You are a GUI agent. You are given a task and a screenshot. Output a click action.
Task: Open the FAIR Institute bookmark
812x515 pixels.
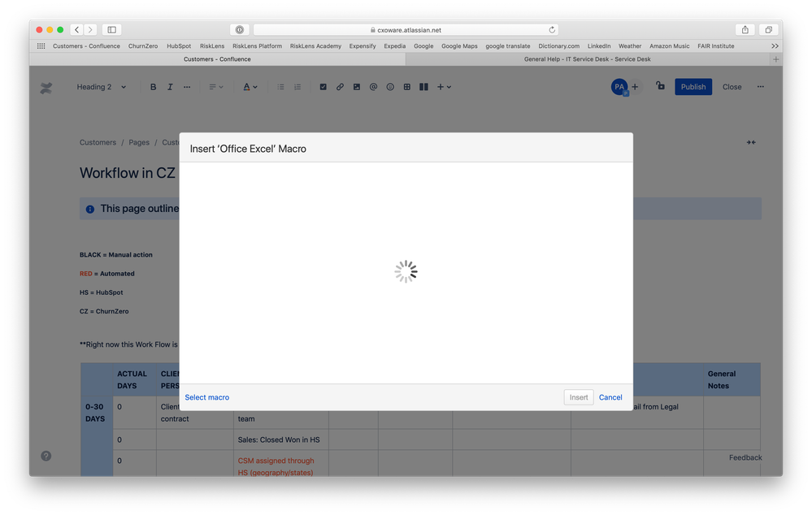[x=715, y=46]
